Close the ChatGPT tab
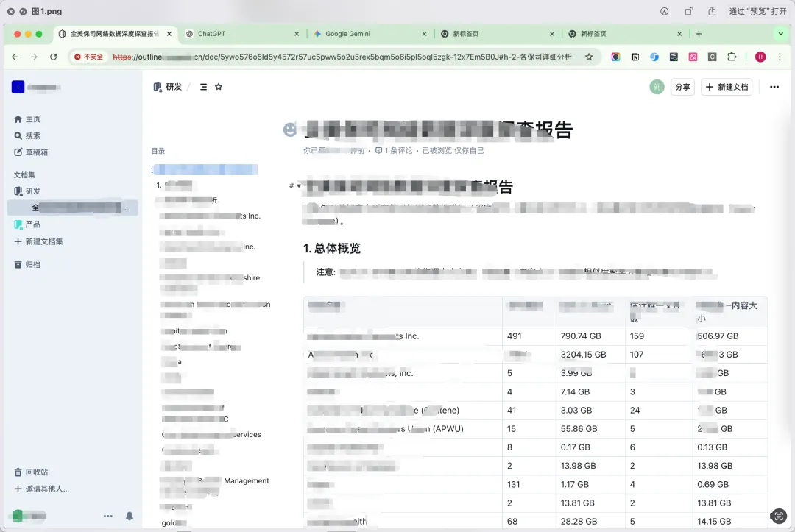The height and width of the screenshot is (532, 795). (x=297, y=34)
